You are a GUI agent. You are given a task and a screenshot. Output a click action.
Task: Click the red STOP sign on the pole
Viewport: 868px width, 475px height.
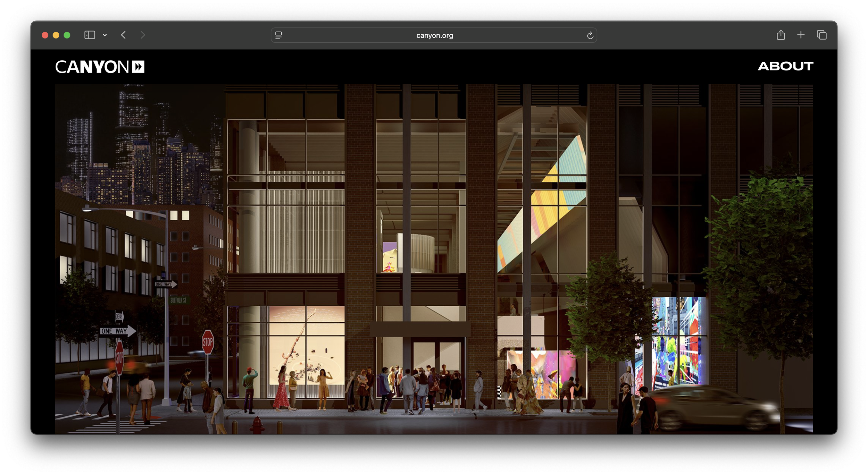[x=208, y=342]
